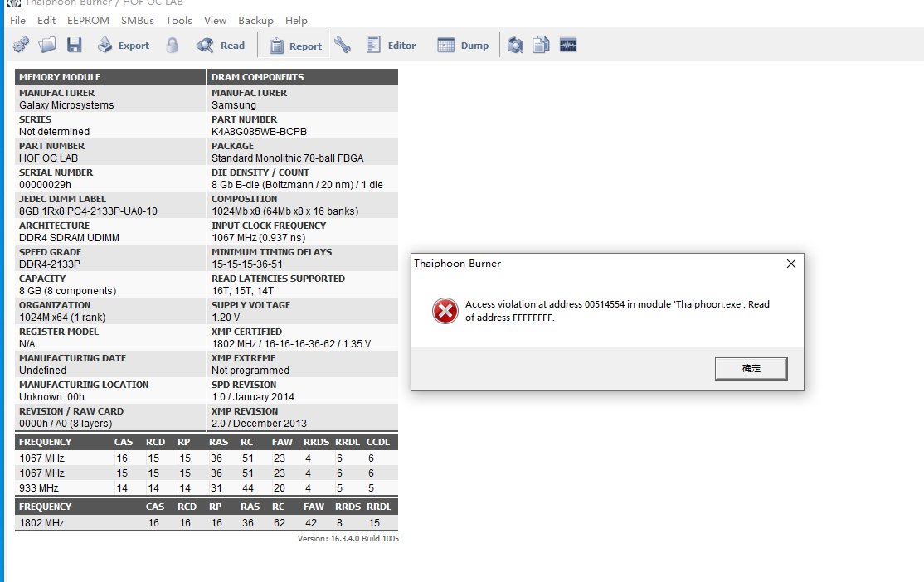Open the Help menu

[x=296, y=20]
